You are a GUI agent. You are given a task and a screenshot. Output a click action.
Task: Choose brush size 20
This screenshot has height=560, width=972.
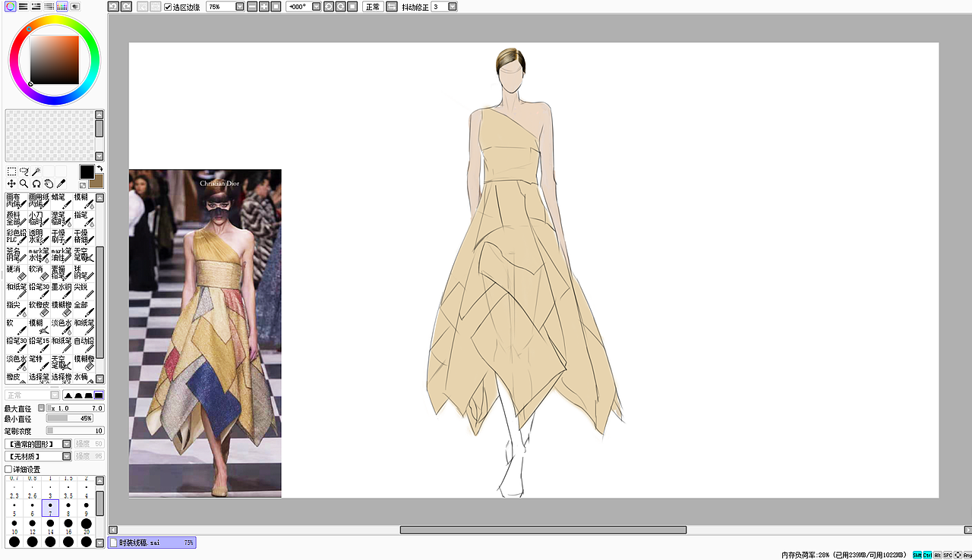87,527
